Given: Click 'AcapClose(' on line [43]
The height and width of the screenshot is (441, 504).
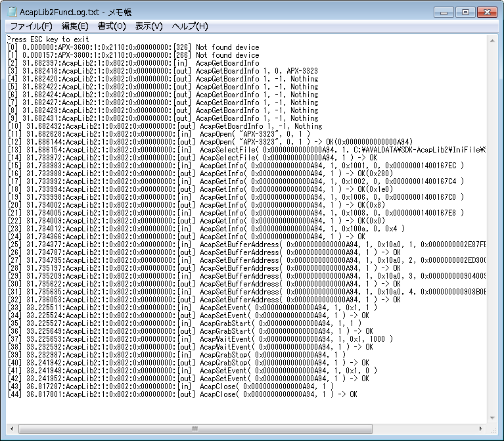Looking at the screenshot, I should pos(219,386).
